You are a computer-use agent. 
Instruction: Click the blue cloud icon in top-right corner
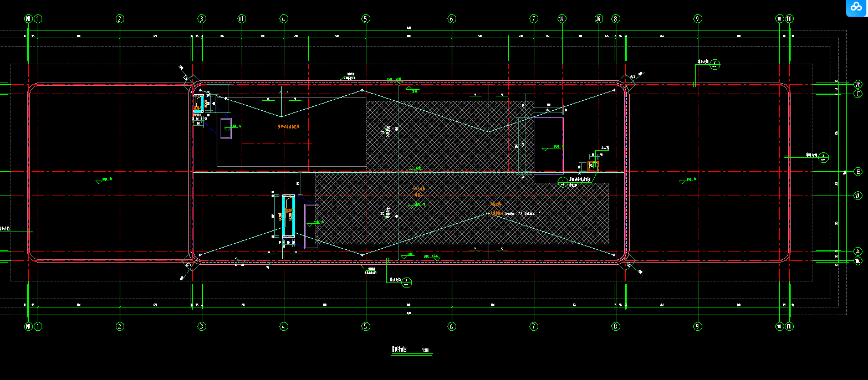tap(856, 8)
